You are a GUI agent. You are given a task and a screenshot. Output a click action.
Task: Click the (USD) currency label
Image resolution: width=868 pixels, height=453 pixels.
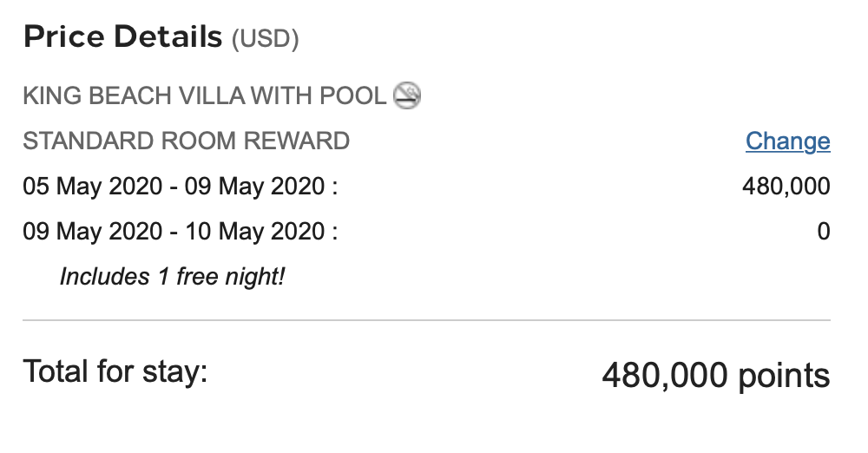tap(265, 39)
